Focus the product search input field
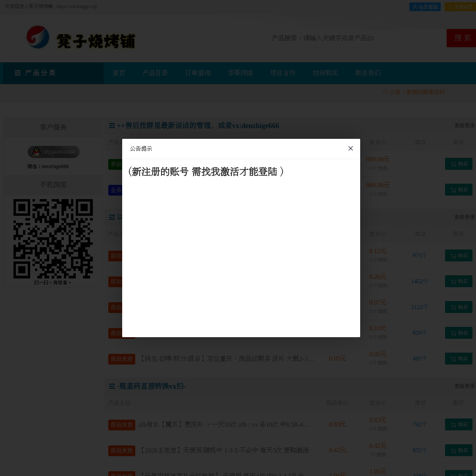The width and height of the screenshot is (476, 476). tap(358, 38)
